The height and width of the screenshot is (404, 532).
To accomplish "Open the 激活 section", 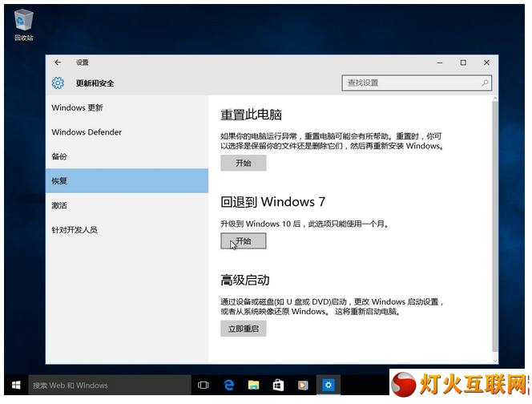I will coord(127,205).
